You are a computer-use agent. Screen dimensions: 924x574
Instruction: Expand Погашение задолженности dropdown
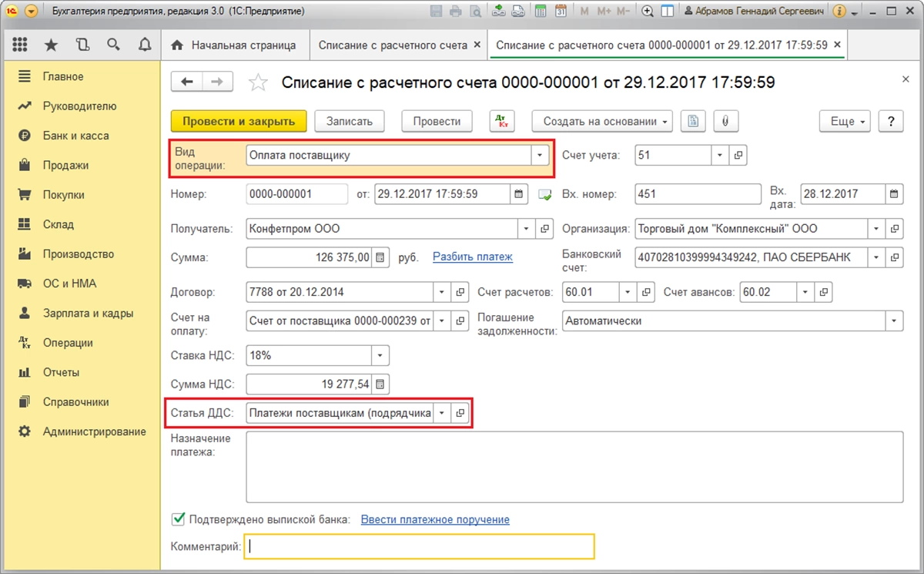pyautogui.click(x=895, y=321)
